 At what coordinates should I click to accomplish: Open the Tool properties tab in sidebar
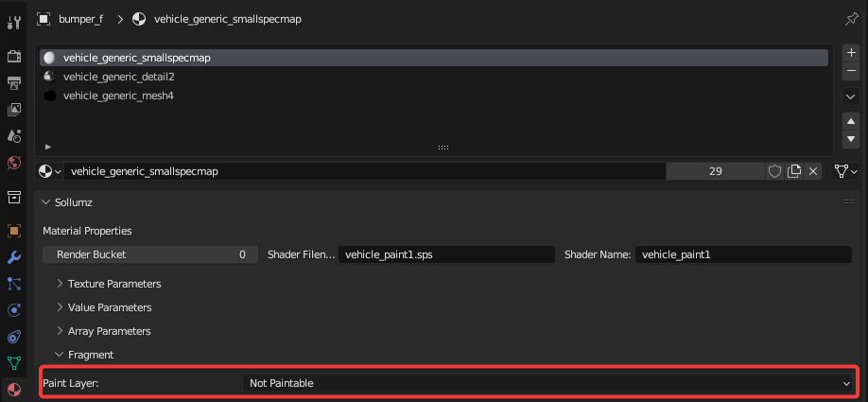pyautogui.click(x=14, y=22)
